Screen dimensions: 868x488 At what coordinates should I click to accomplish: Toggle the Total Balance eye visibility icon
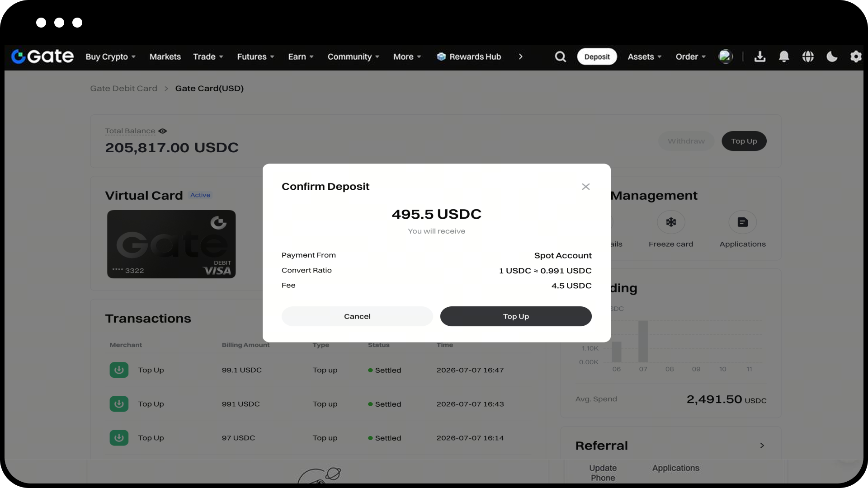click(163, 131)
